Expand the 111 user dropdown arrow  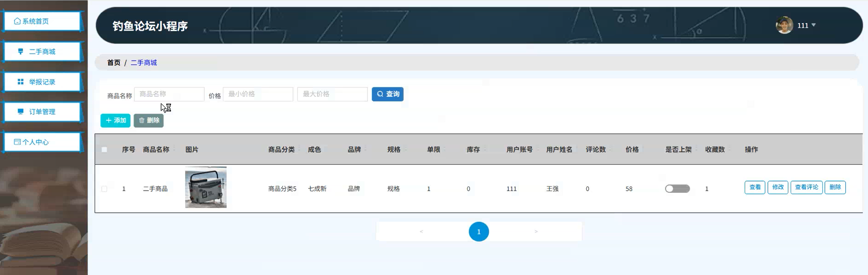[x=813, y=25]
